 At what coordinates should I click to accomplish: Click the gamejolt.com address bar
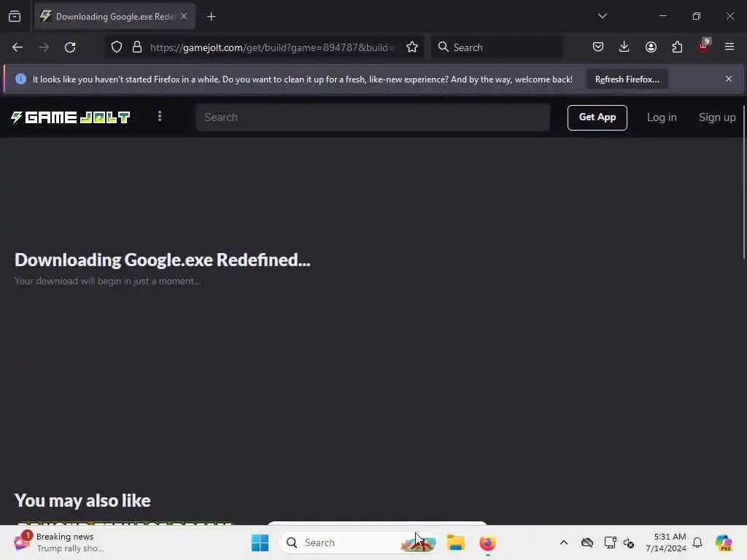271,47
